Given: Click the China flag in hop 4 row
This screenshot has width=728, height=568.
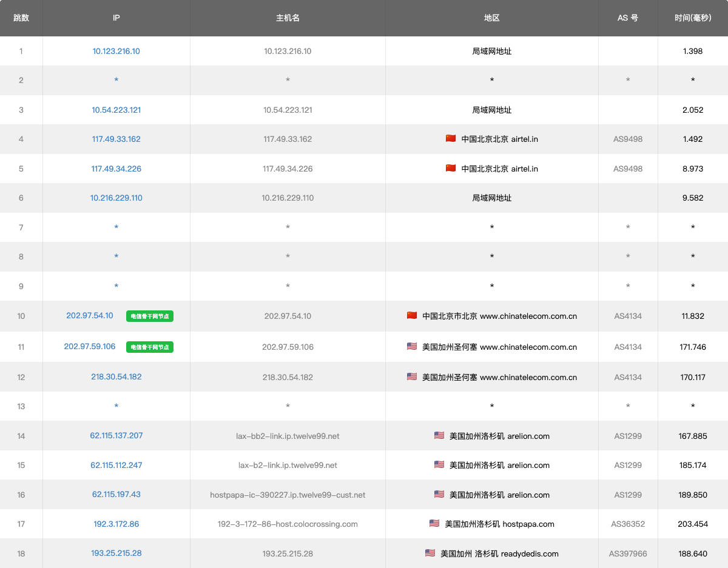Looking at the screenshot, I should coord(450,139).
